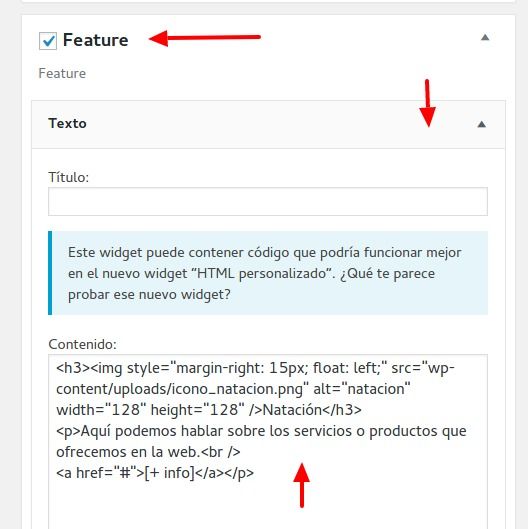
Task: Click the Contenido: field label
Action: [x=82, y=344]
